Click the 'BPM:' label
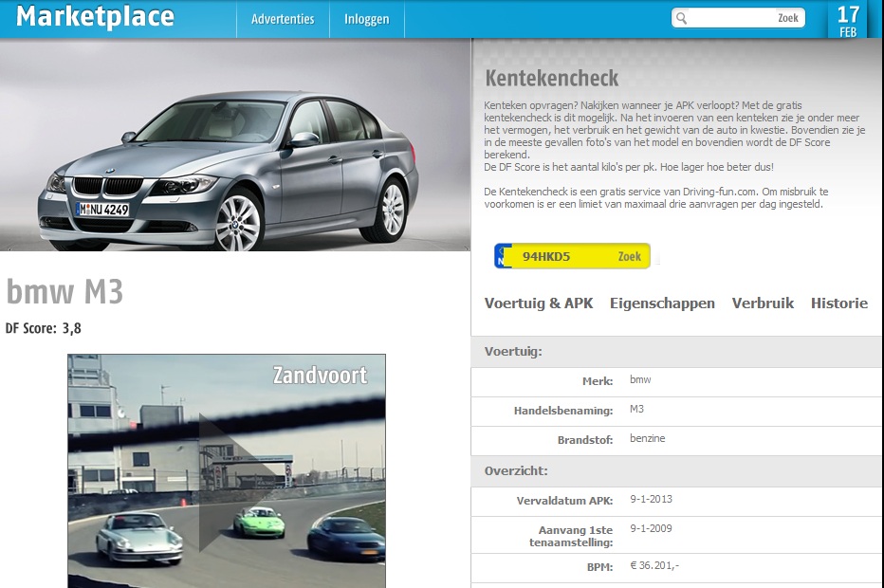The height and width of the screenshot is (588, 884). (599, 567)
